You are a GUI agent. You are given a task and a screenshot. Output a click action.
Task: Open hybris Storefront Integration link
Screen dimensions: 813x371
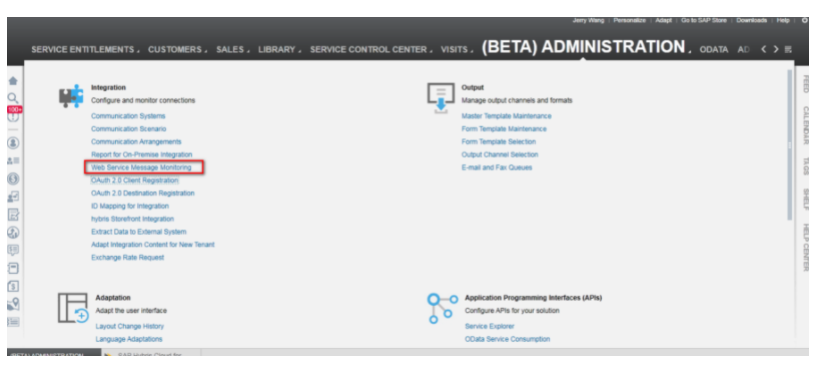132,219
